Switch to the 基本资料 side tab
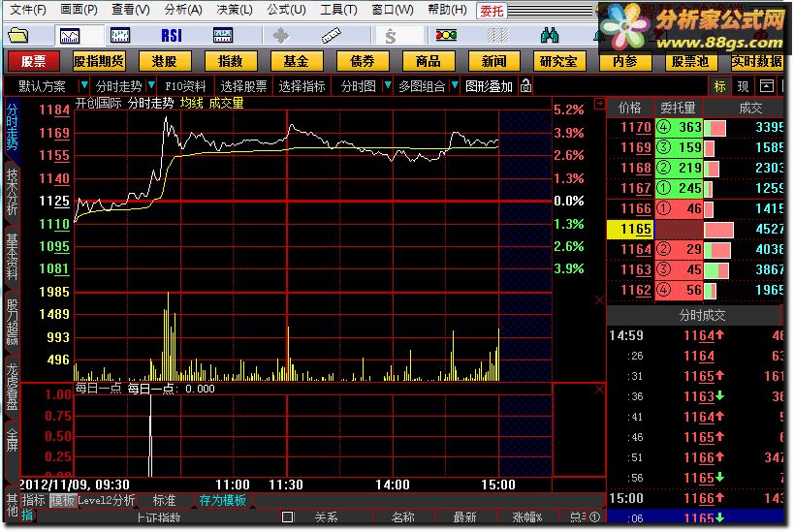This screenshot has height=532, width=794. point(13,257)
